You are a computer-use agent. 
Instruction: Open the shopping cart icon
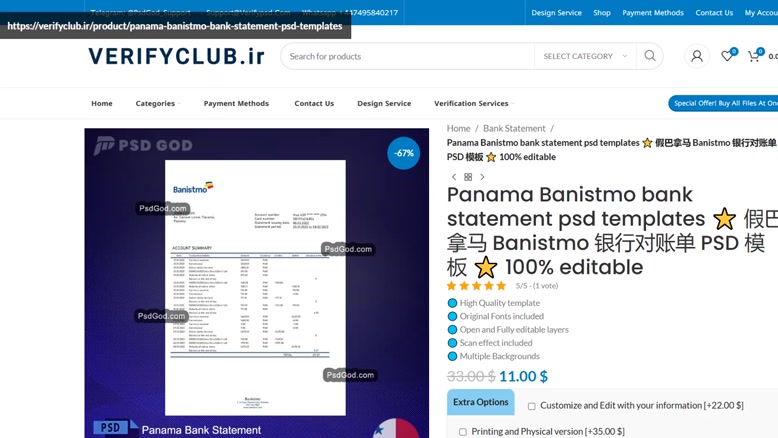754,56
